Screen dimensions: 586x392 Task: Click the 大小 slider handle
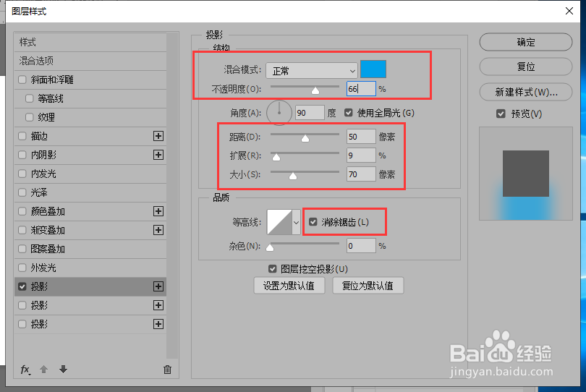pyautogui.click(x=293, y=176)
